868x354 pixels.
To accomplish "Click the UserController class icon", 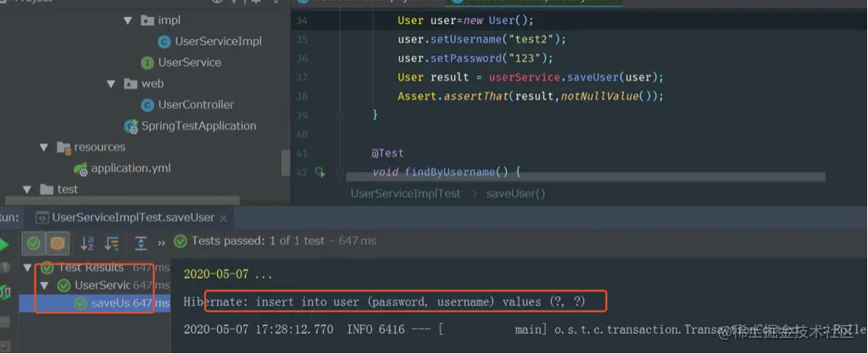I will tap(147, 105).
